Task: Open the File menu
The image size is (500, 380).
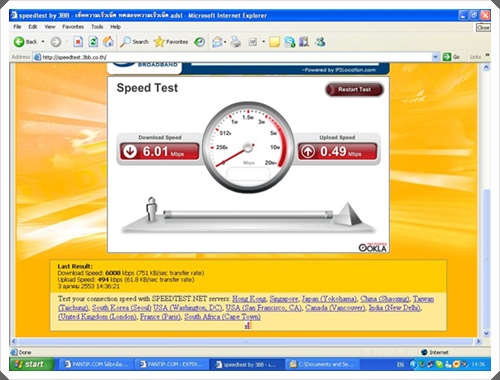Action: (x=17, y=27)
